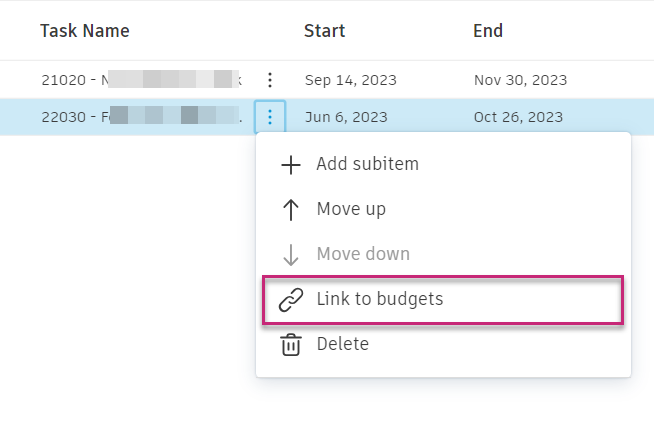
Task: Click the three-dot button on task 22030
Action: pos(270,117)
